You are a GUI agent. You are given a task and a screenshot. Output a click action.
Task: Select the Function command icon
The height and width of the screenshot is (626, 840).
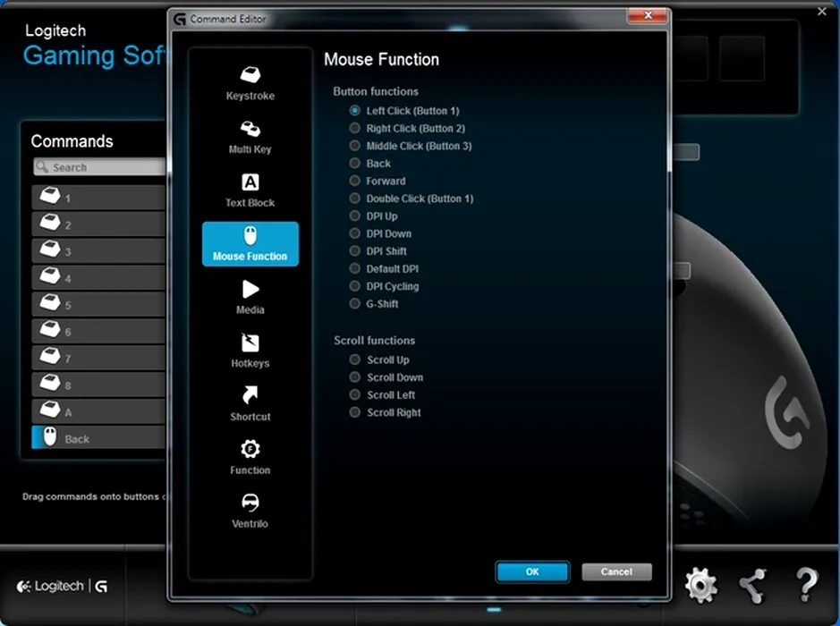(250, 450)
